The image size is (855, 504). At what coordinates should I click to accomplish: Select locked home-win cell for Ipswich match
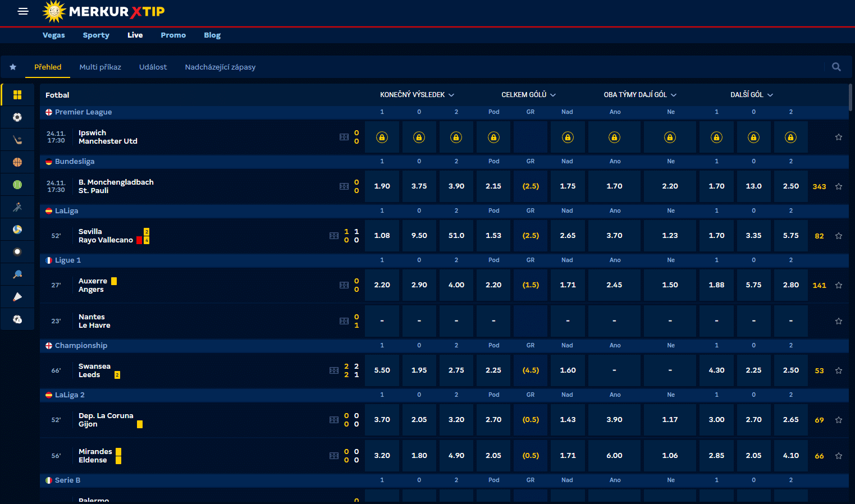382,137
